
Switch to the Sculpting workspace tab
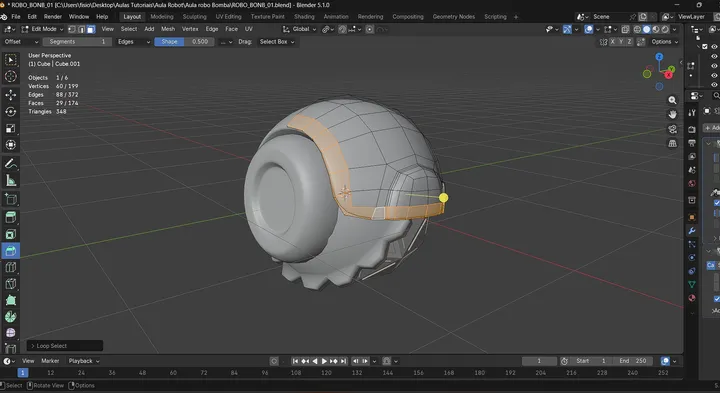tap(194, 17)
